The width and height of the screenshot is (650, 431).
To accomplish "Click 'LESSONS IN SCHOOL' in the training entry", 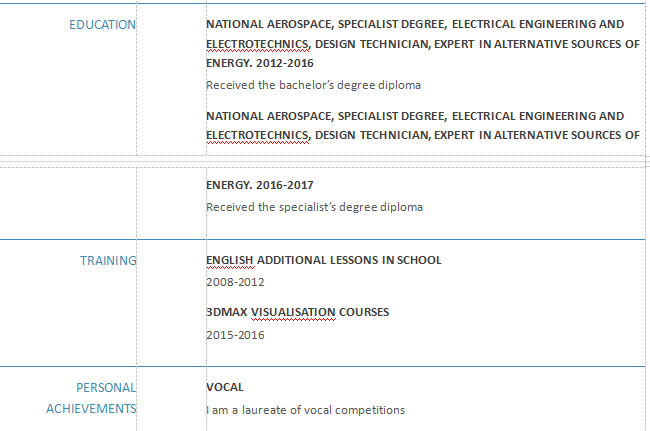I will point(384,260).
